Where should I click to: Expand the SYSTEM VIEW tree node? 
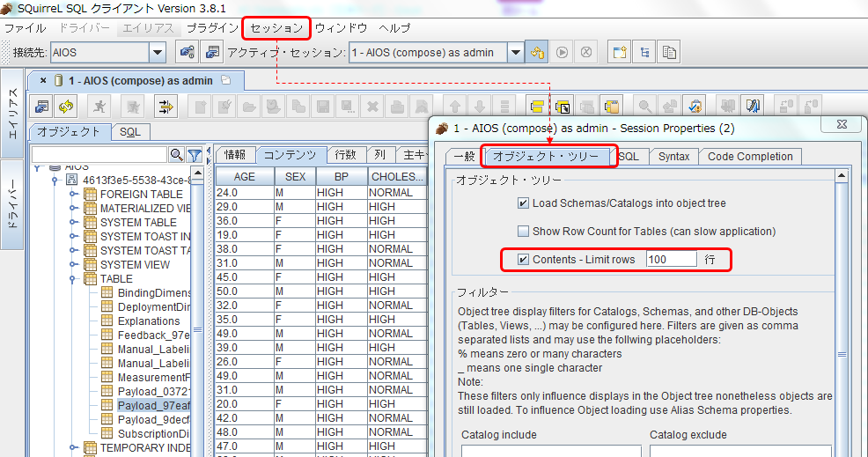(73, 264)
